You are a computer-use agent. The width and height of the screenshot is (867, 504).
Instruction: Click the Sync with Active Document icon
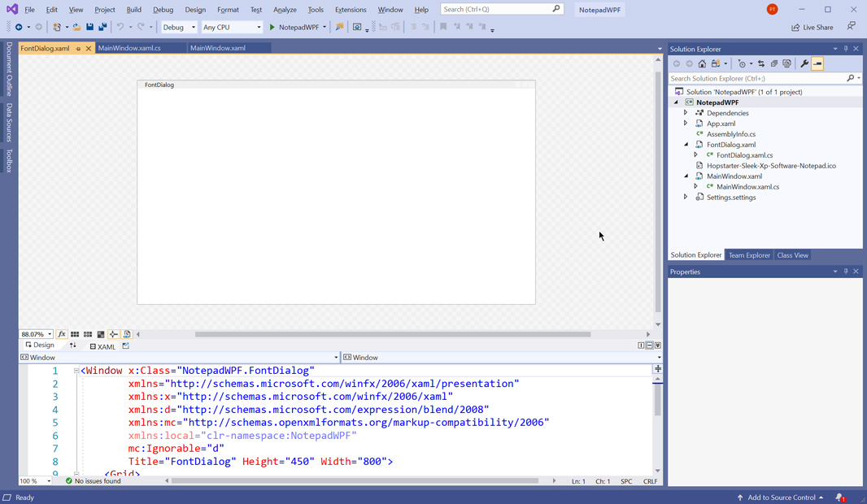(x=761, y=63)
